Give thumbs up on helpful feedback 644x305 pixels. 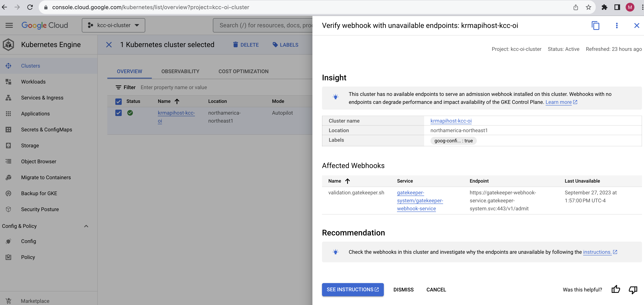click(x=616, y=289)
